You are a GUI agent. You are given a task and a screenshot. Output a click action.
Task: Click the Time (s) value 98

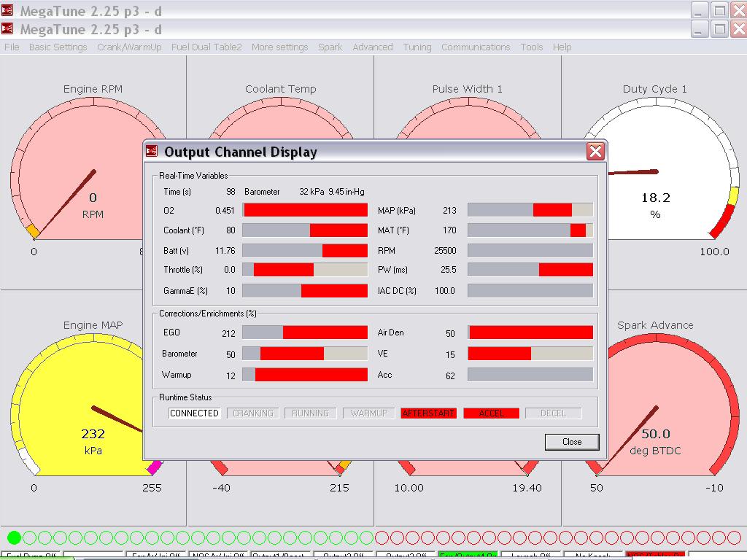(x=231, y=192)
